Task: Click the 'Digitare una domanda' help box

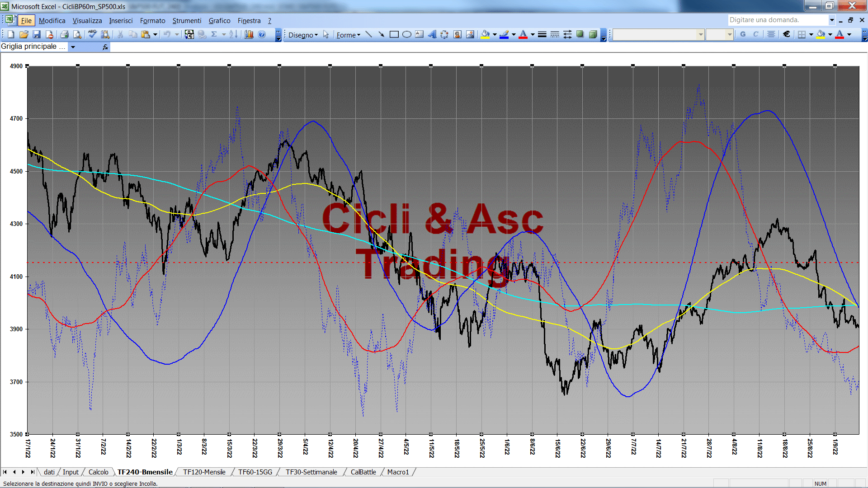Action: (778, 20)
